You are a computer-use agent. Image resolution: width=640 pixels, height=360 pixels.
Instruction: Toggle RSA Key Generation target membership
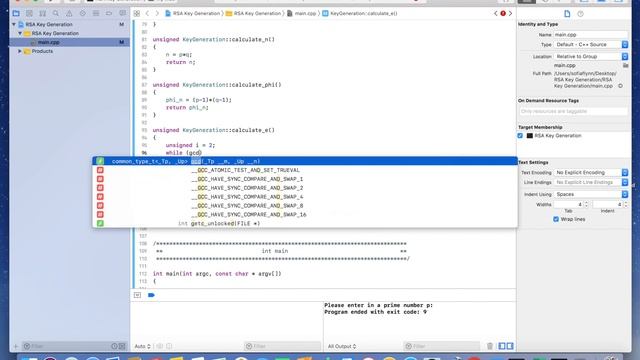pyautogui.click(x=520, y=136)
